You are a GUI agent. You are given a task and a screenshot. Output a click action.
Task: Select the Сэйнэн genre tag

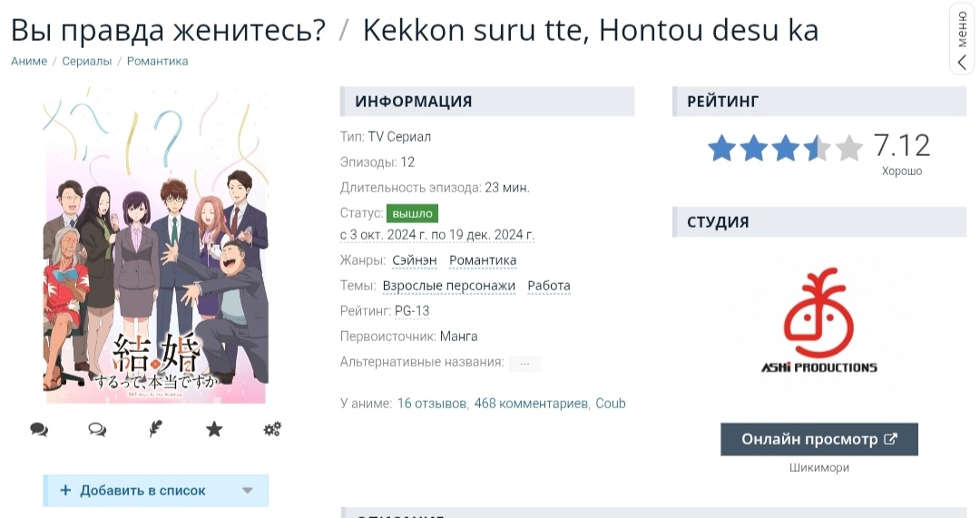coord(415,260)
